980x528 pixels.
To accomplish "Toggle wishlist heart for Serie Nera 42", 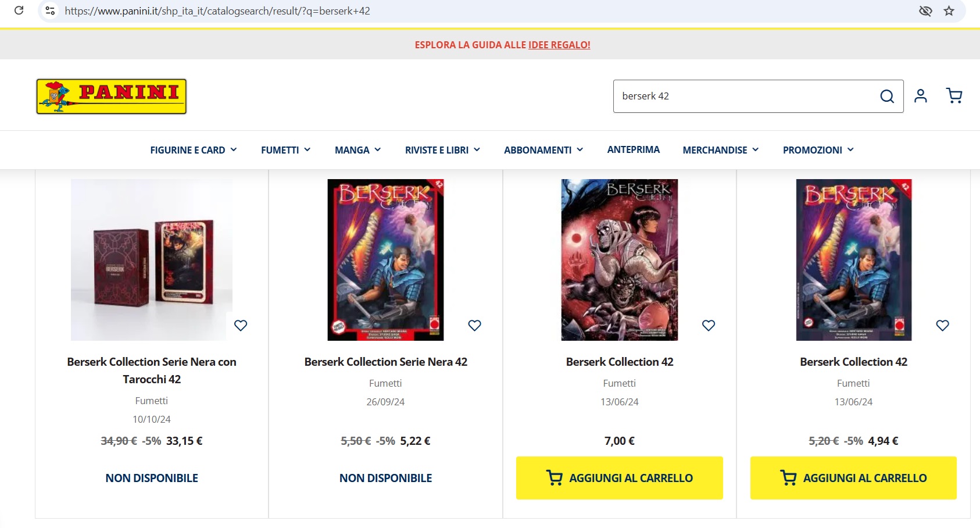I will coord(474,326).
